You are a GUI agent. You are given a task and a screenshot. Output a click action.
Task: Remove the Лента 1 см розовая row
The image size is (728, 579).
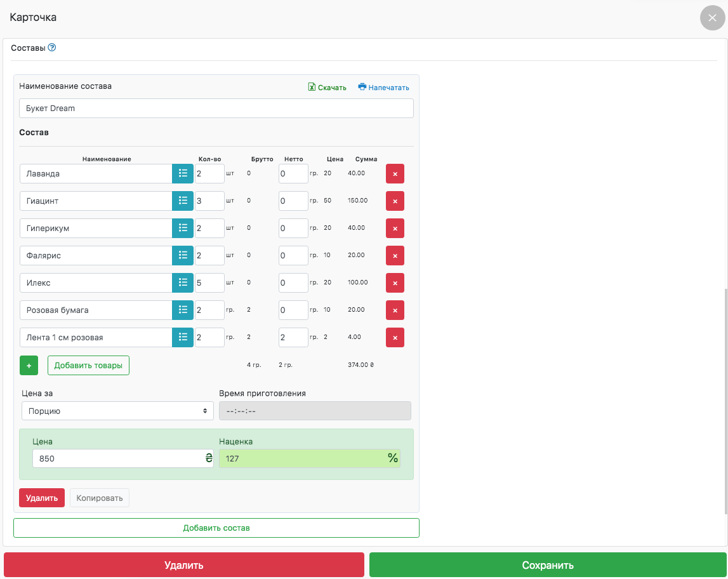tap(395, 337)
